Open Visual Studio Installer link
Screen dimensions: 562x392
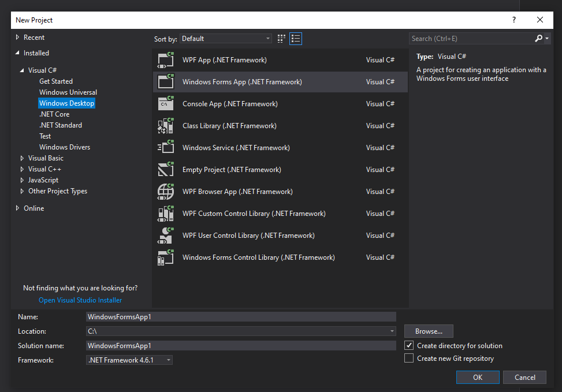pyautogui.click(x=80, y=300)
